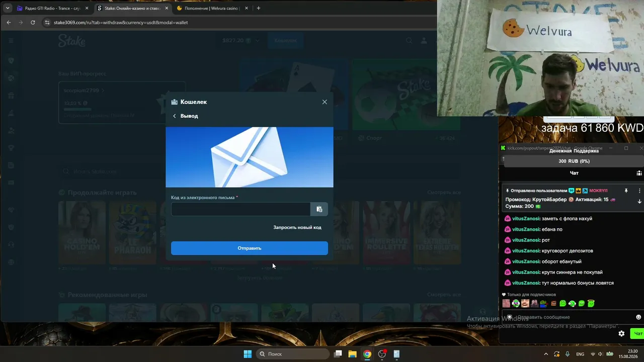Screen dimensions: 644x362
Task: Unpin the pinned message in chat
Action: (626, 191)
